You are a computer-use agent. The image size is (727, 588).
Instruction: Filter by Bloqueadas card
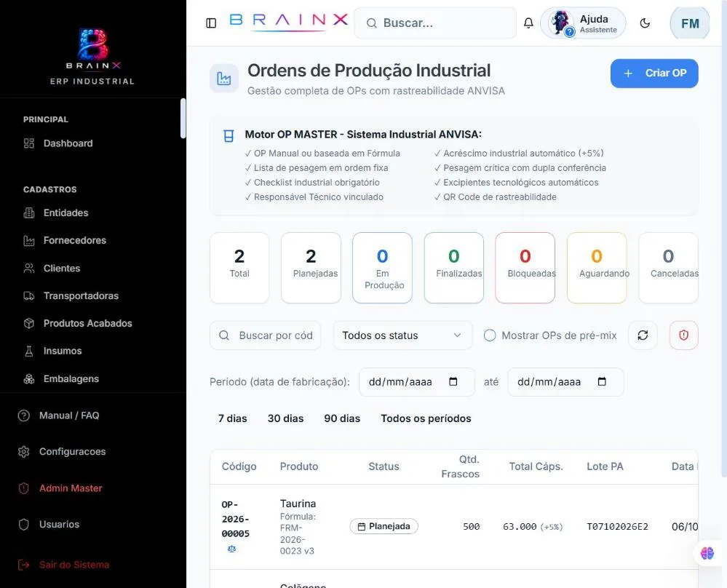click(525, 268)
